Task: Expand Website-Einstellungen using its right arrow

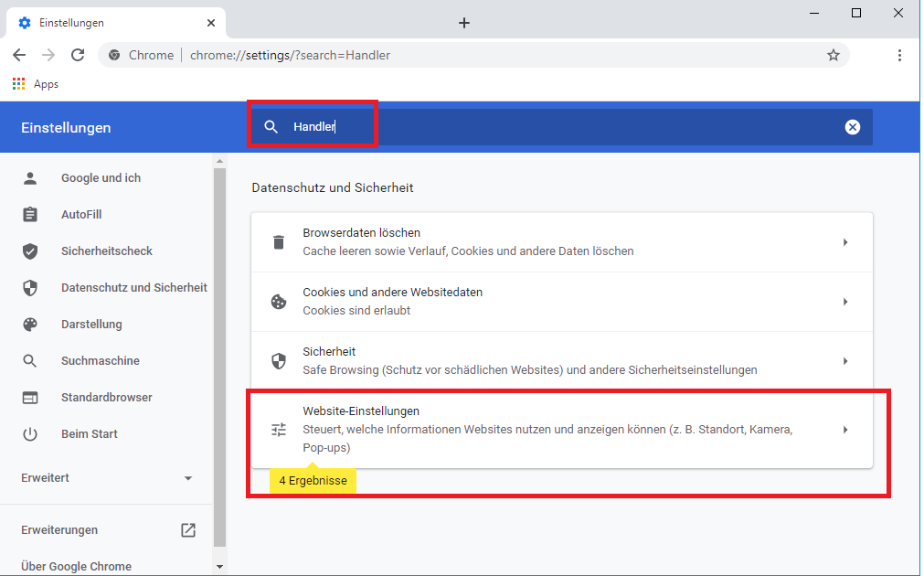Action: coord(845,430)
